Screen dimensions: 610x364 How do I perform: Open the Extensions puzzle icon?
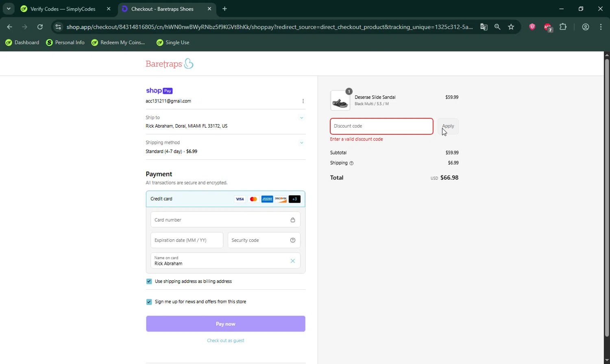pyautogui.click(x=563, y=27)
